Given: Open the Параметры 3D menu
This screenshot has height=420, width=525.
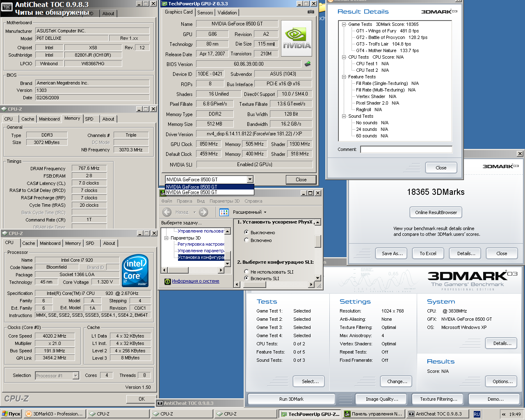Looking at the screenshot, I should 224,201.
